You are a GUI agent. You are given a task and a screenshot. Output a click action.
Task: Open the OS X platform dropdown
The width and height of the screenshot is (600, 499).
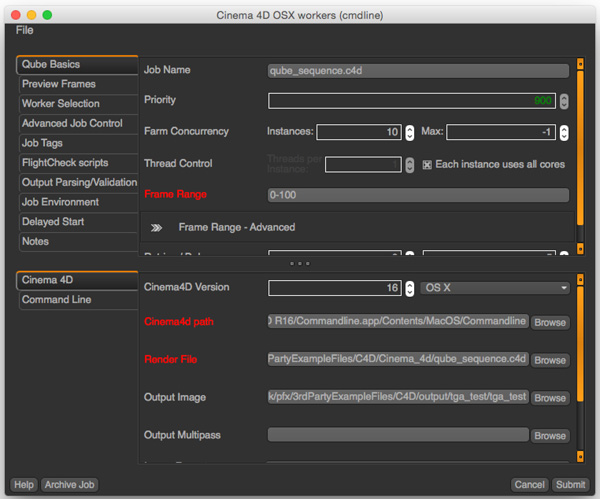pos(495,288)
